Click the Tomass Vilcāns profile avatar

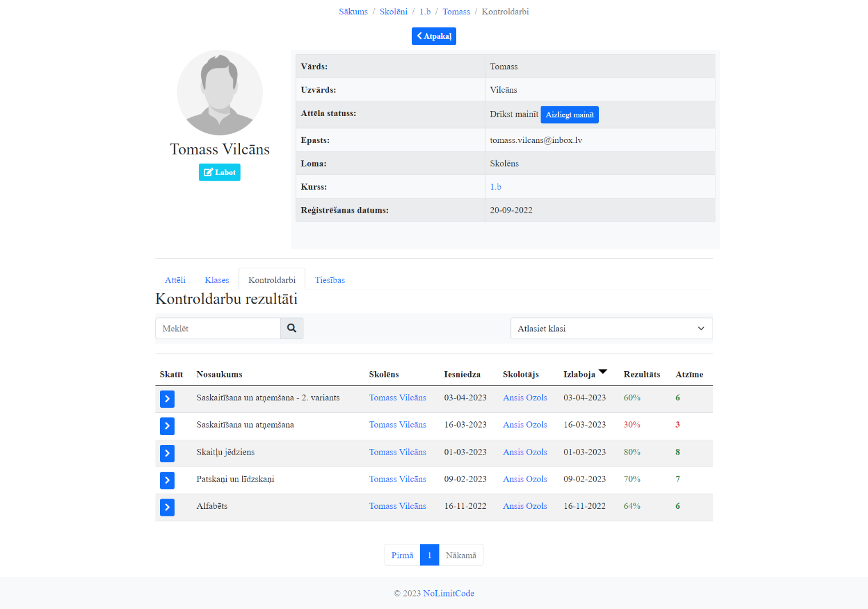219,93
